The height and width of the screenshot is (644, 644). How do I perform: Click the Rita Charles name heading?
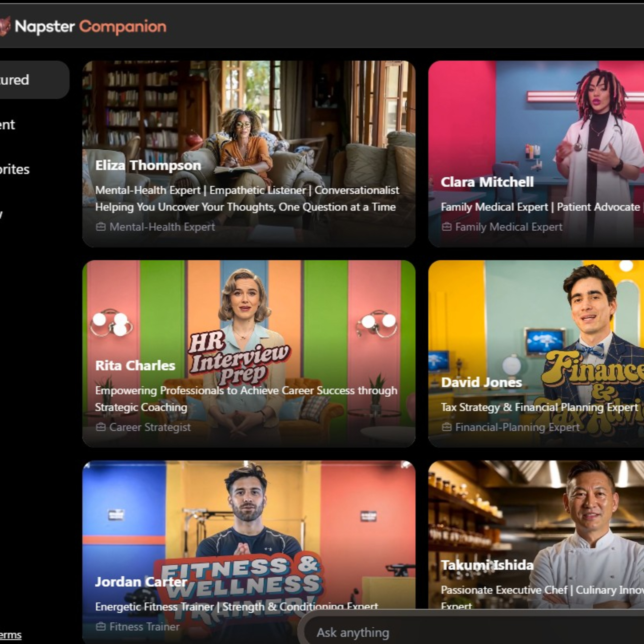point(135,365)
